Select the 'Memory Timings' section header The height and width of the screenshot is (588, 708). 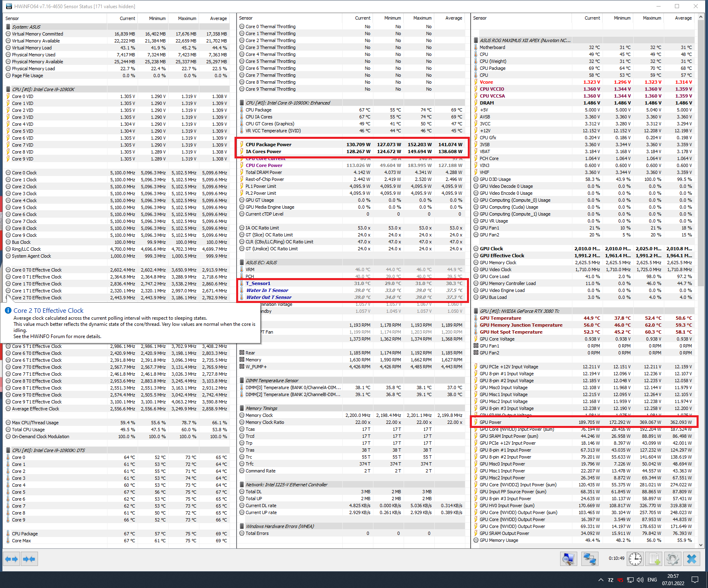click(351, 408)
